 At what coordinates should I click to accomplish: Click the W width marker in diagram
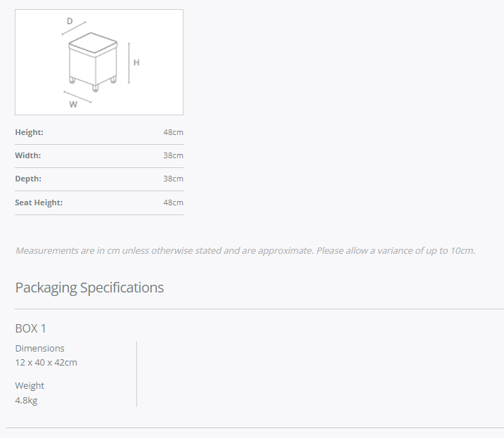click(73, 105)
